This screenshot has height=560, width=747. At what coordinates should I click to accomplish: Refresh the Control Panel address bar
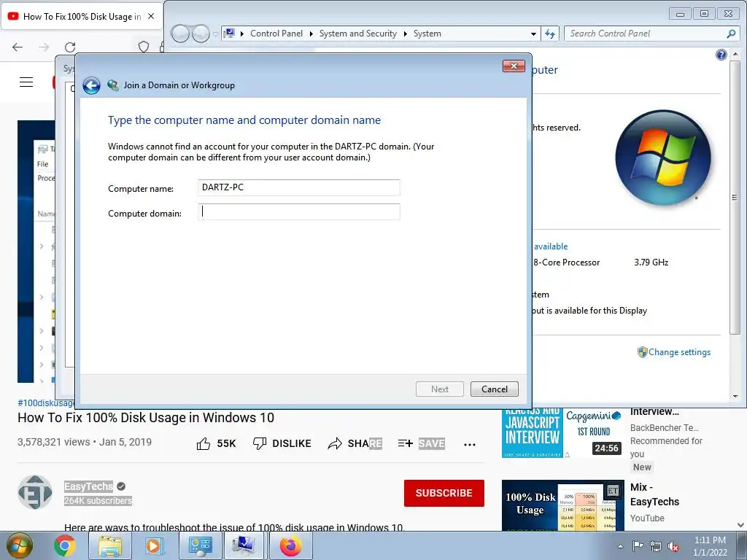pos(550,34)
